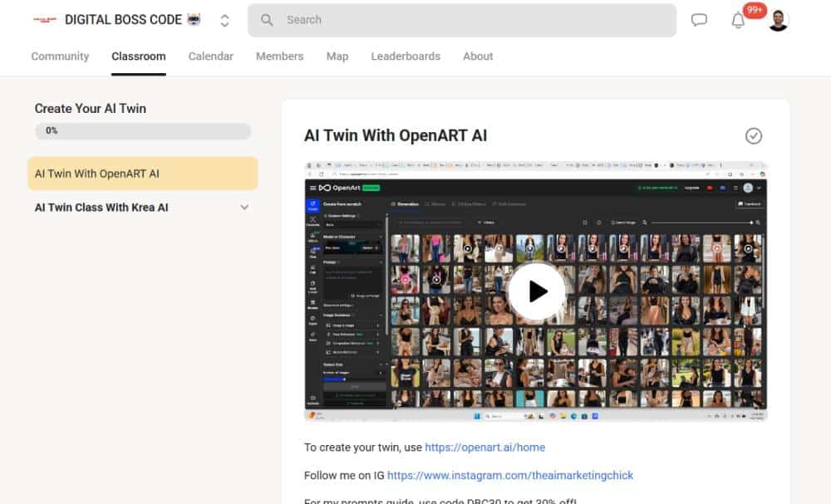The height and width of the screenshot is (504, 831).
Task: Open the AI Twin Class With Krea AI section
Action: 142,208
